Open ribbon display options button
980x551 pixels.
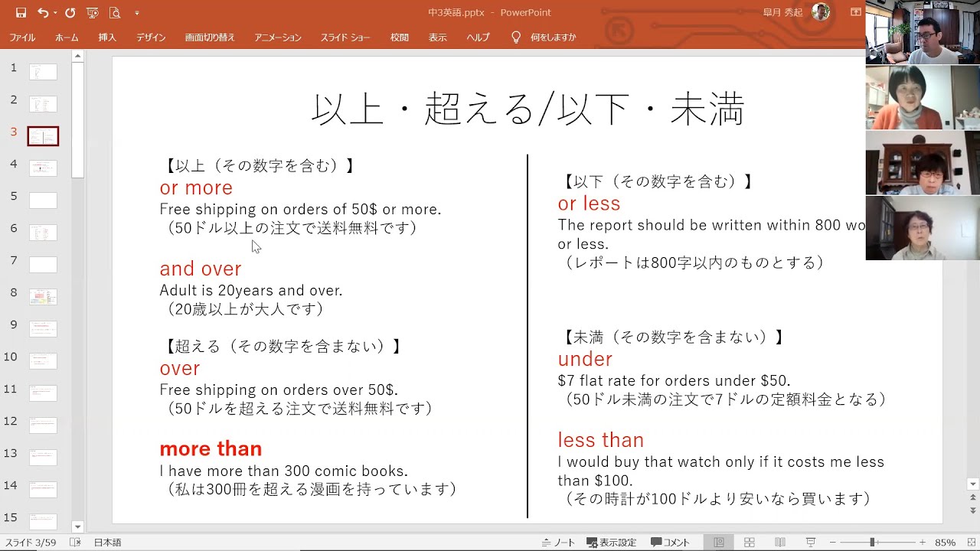(856, 12)
